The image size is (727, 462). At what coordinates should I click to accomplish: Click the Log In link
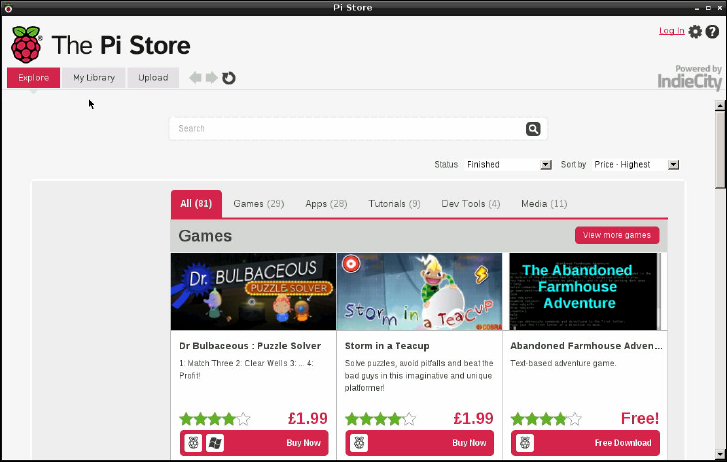[x=671, y=31]
